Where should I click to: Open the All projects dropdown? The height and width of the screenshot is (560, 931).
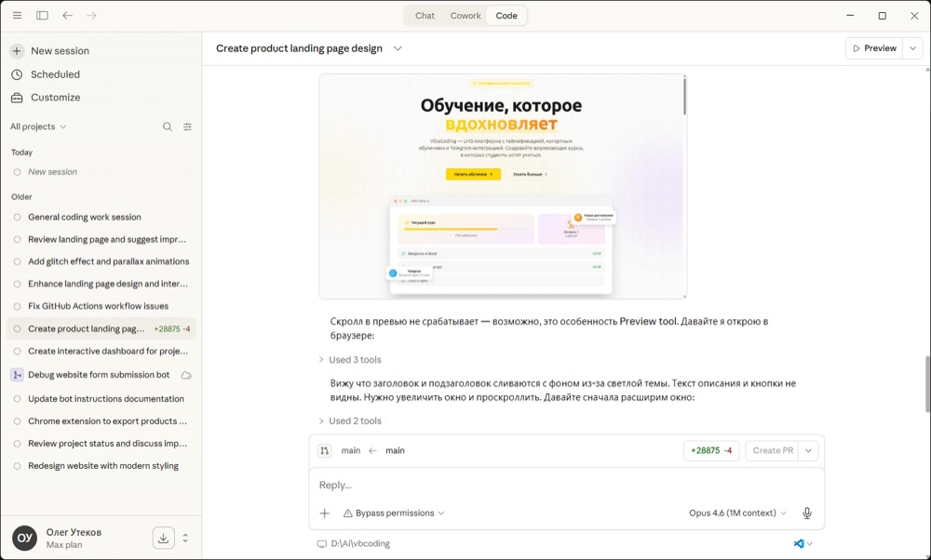point(38,127)
